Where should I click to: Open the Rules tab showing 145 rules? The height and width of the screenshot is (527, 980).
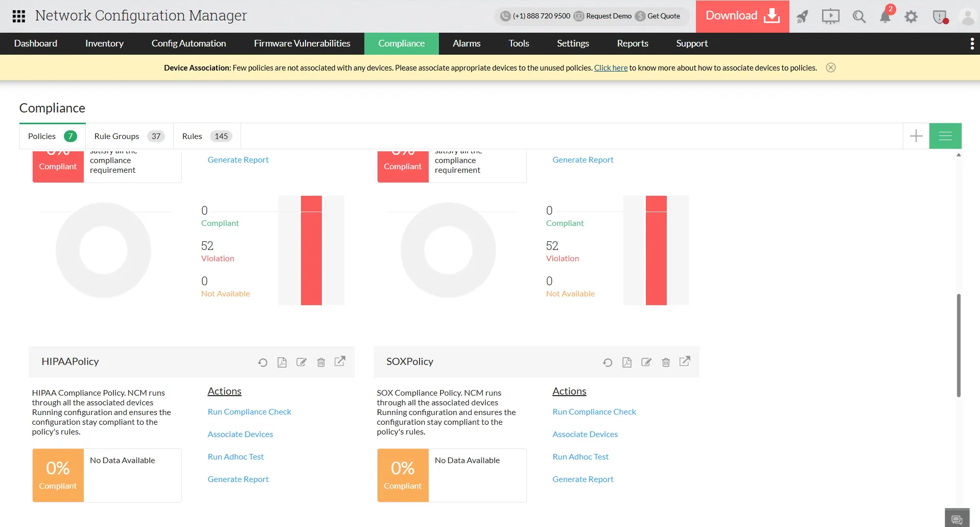click(205, 136)
